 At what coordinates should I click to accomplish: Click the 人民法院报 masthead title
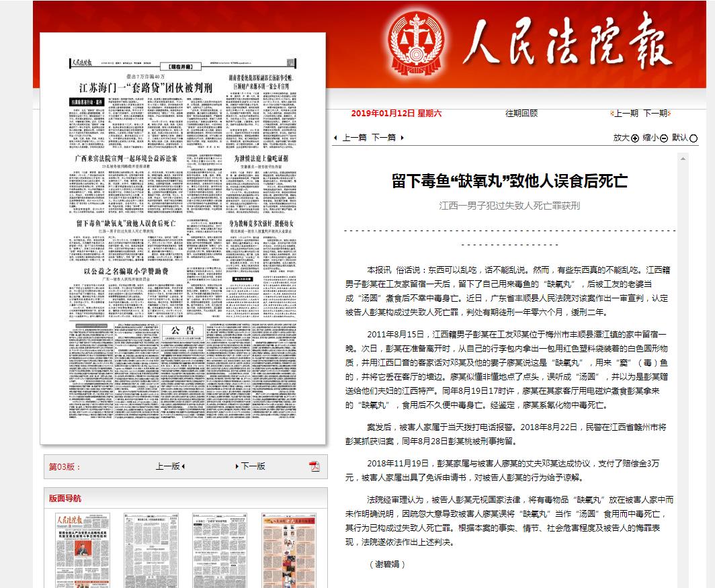click(x=569, y=41)
